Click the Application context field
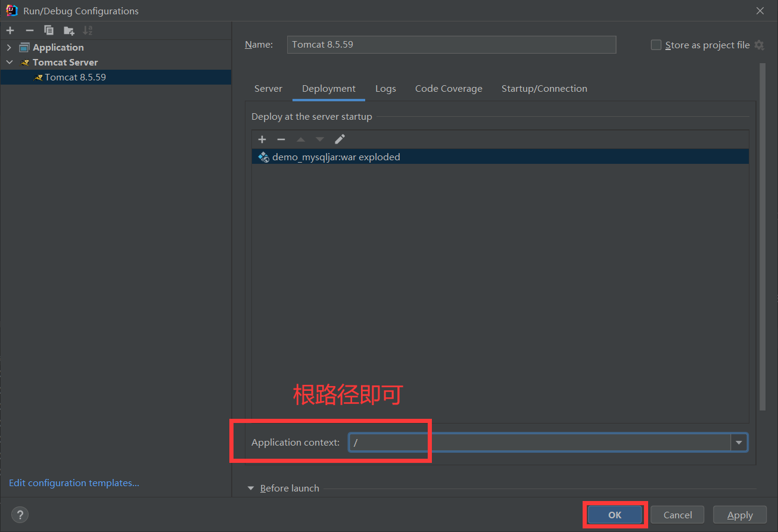This screenshot has width=778, height=532. (x=540, y=442)
